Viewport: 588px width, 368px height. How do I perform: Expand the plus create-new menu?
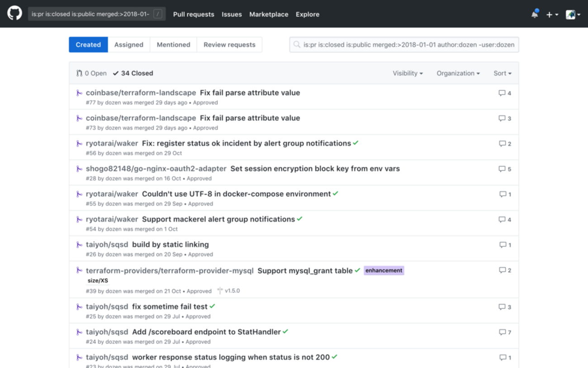(x=552, y=14)
